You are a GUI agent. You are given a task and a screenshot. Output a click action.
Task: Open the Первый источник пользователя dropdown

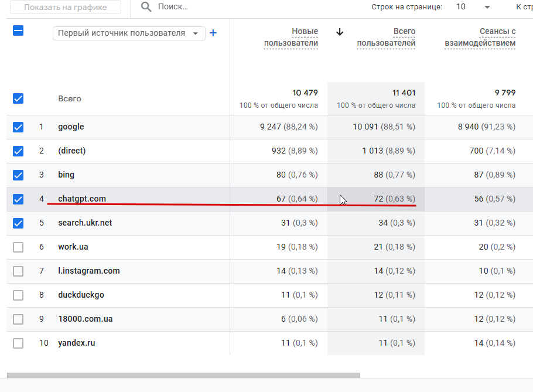(x=129, y=33)
